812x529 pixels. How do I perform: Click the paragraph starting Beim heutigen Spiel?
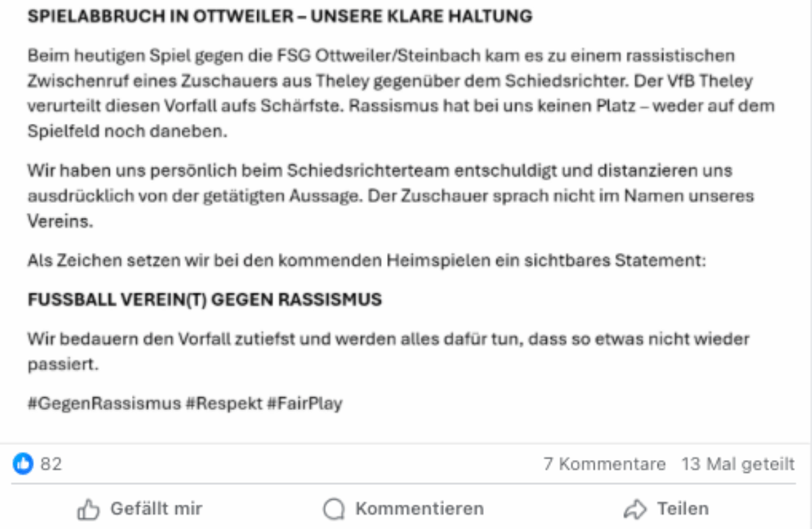(x=401, y=93)
